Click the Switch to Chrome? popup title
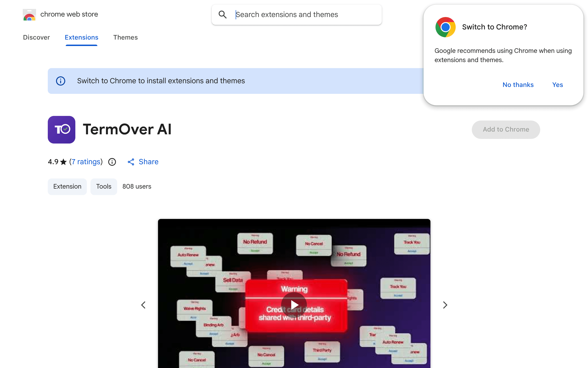 pyautogui.click(x=495, y=27)
